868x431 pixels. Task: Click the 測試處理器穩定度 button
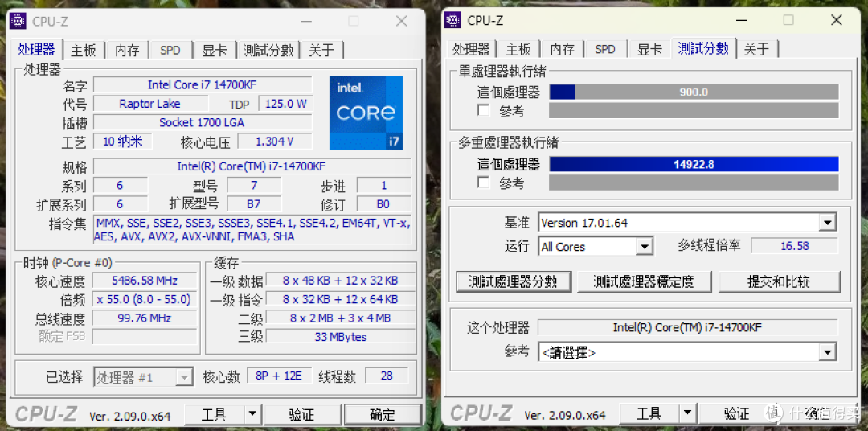click(644, 281)
